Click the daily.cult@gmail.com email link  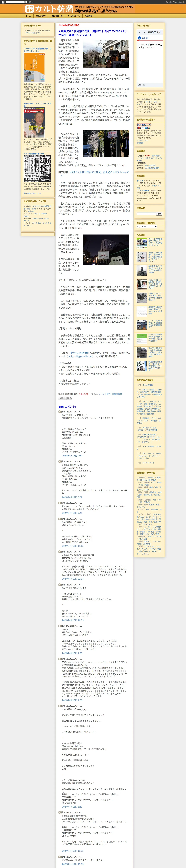pyautogui.click(x=80, y=356)
